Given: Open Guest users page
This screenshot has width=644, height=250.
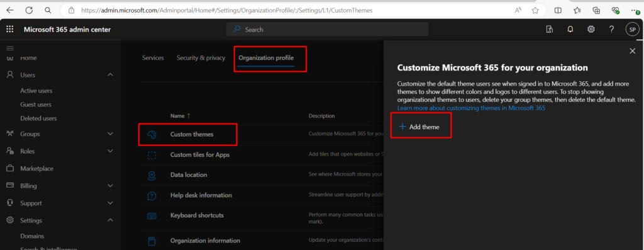Looking at the screenshot, I should [36, 105].
